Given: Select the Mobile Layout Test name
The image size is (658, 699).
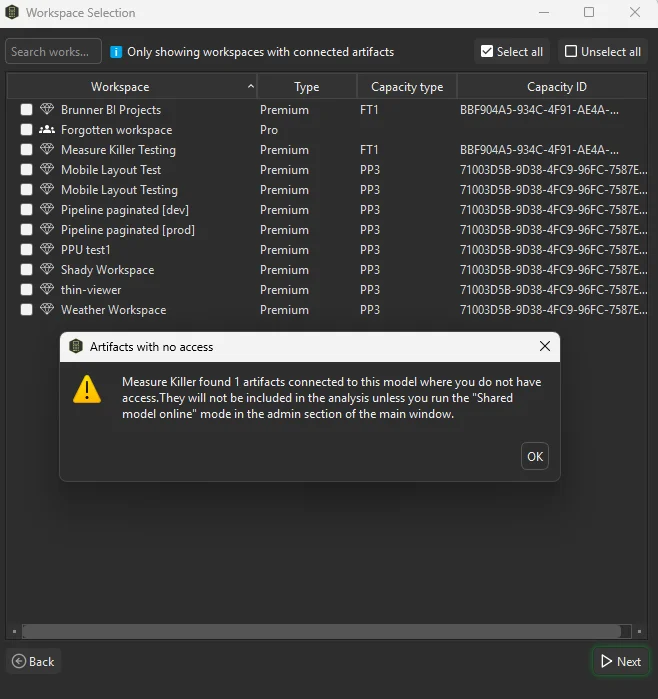Looking at the screenshot, I should [x=111, y=170].
